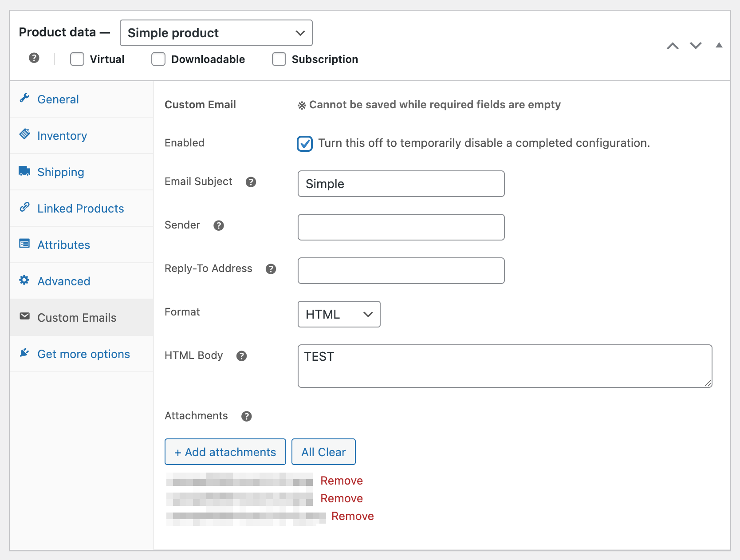The height and width of the screenshot is (560, 740).
Task: Enable the Virtual checkbox
Action: pyautogui.click(x=77, y=59)
